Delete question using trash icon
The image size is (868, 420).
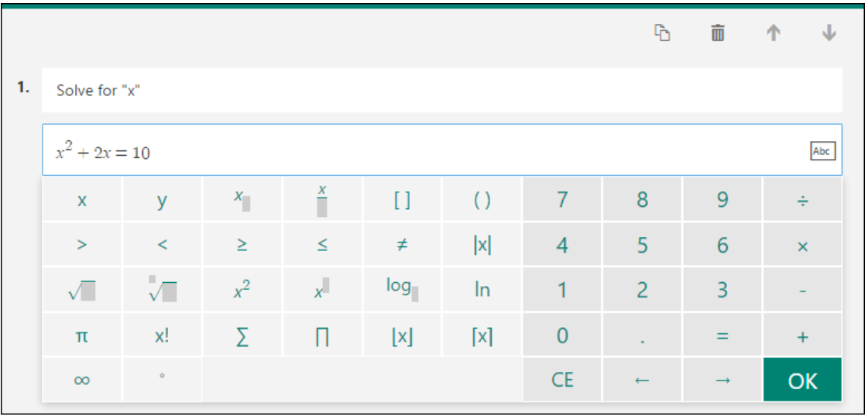point(718,33)
